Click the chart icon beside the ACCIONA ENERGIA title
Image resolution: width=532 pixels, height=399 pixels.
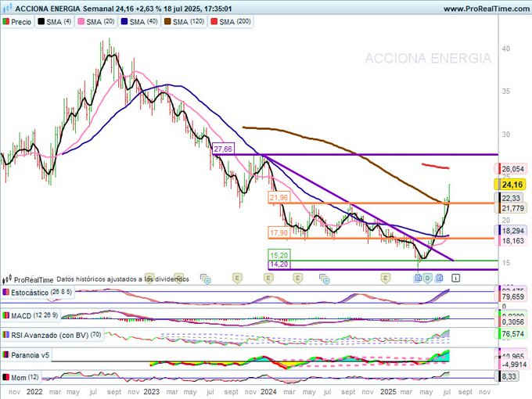(7, 8)
